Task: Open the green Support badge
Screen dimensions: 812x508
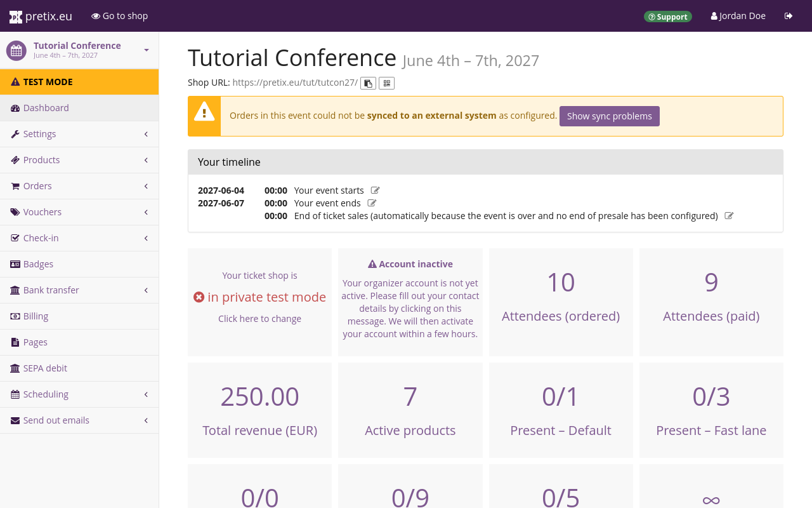Action: click(x=667, y=17)
